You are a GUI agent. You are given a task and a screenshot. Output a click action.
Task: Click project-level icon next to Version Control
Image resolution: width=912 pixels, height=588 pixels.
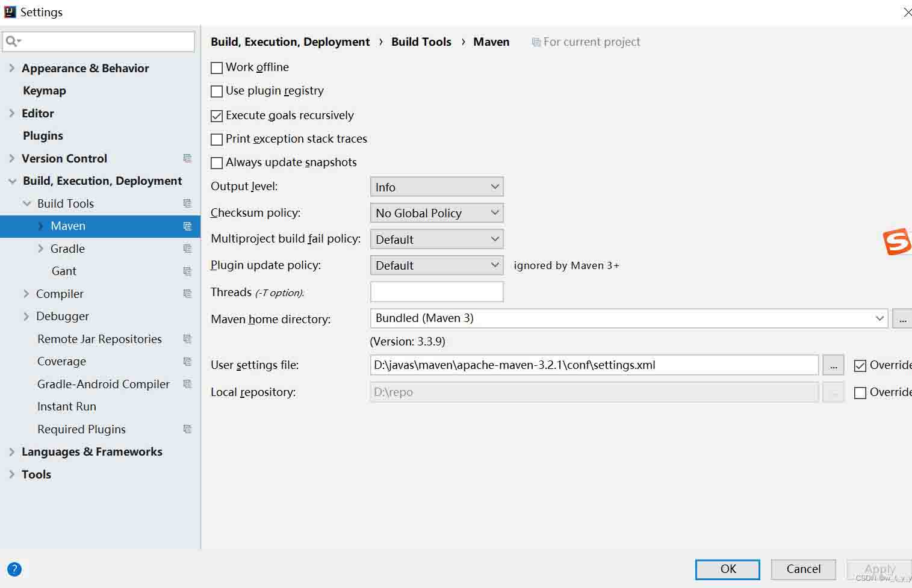tap(187, 158)
